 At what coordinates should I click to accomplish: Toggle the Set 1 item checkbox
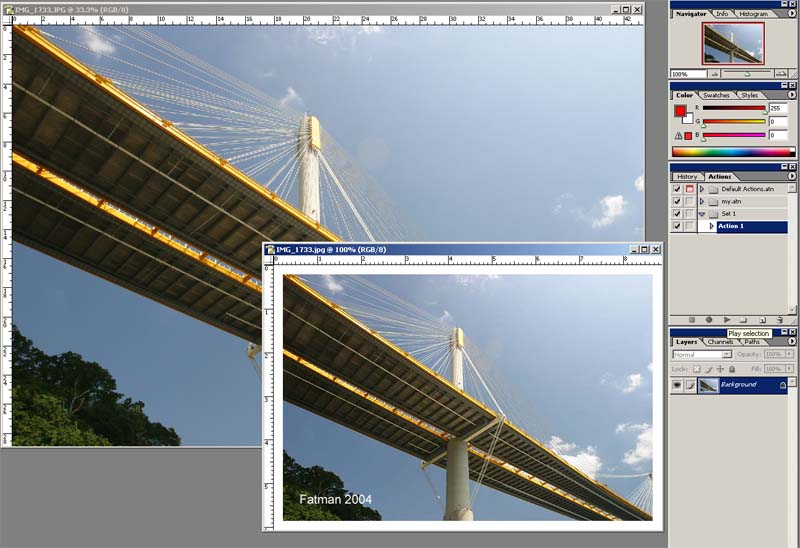click(677, 214)
